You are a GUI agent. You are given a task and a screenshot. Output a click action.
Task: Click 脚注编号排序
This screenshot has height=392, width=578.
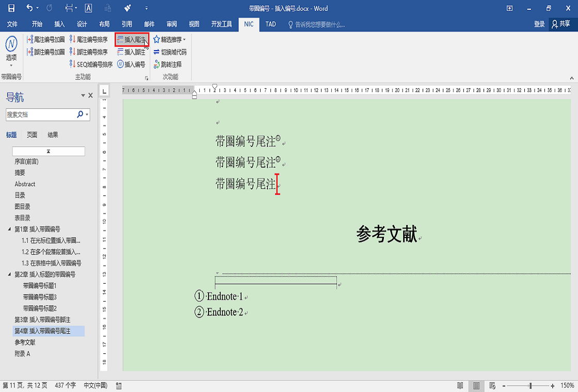pyautogui.click(x=88, y=52)
